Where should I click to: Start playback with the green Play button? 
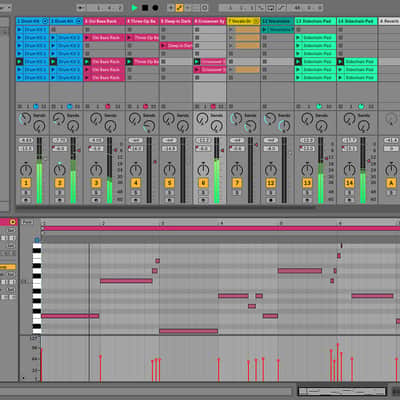click(135, 8)
